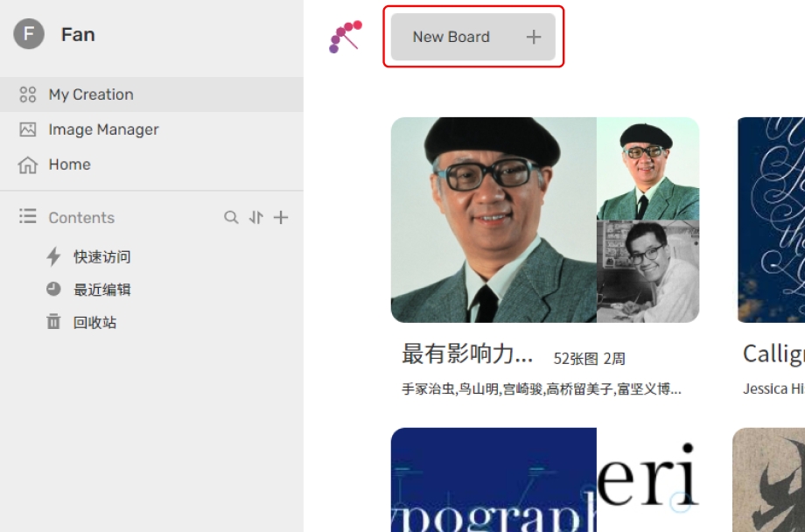
Task: Click the sort icon in Contents
Action: pyautogui.click(x=255, y=217)
